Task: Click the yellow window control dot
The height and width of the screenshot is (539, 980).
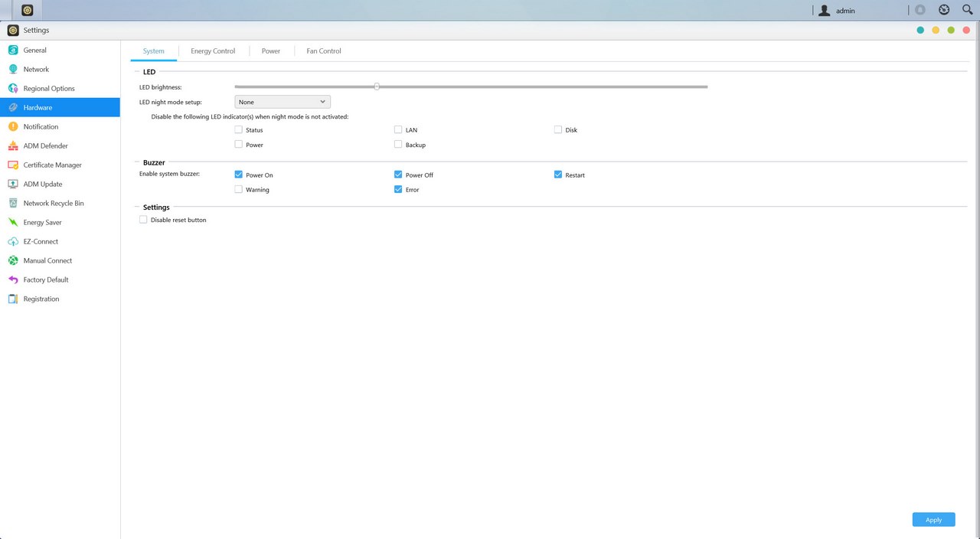Action: (936, 30)
